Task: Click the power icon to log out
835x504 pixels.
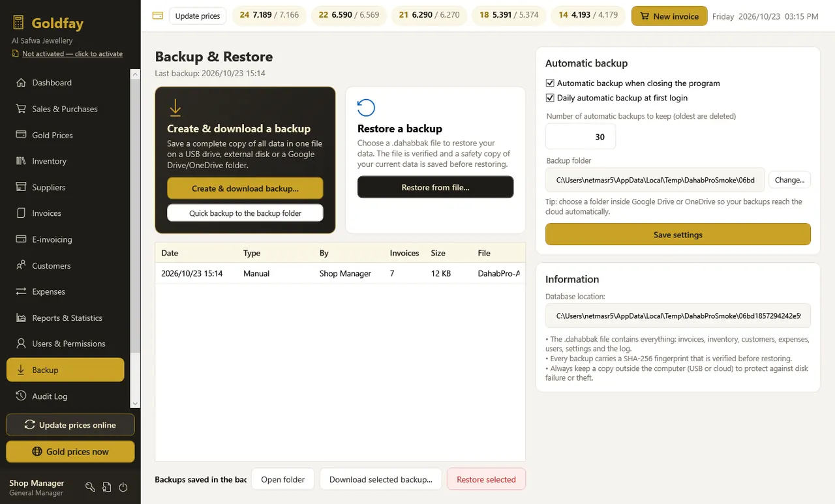Action: (x=123, y=487)
